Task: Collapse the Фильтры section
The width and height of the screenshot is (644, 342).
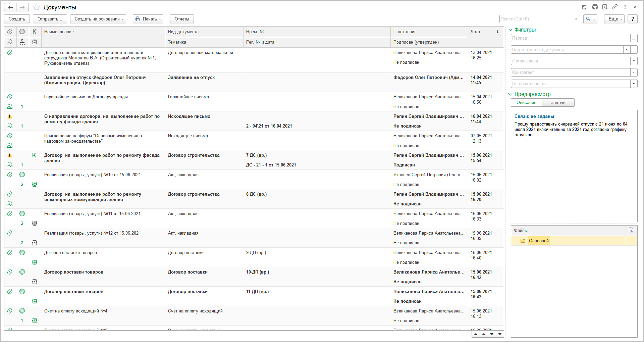Action: (x=511, y=30)
